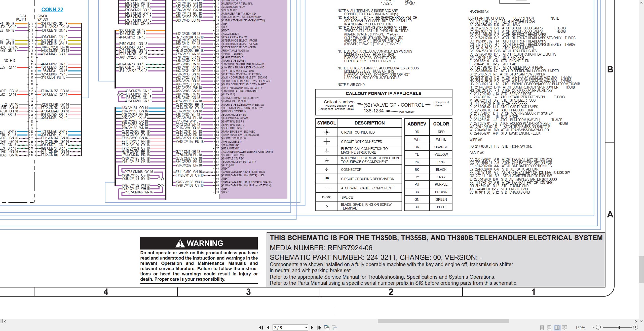Toggle two-page facing layout
The width and height of the screenshot is (644, 331).
tap(557, 327)
